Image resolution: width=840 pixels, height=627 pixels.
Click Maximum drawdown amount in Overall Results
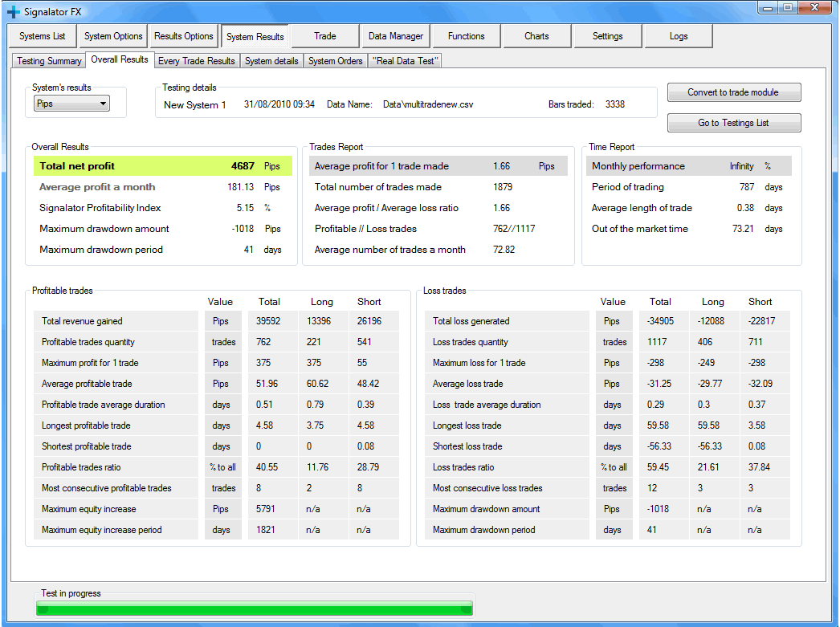[104, 229]
